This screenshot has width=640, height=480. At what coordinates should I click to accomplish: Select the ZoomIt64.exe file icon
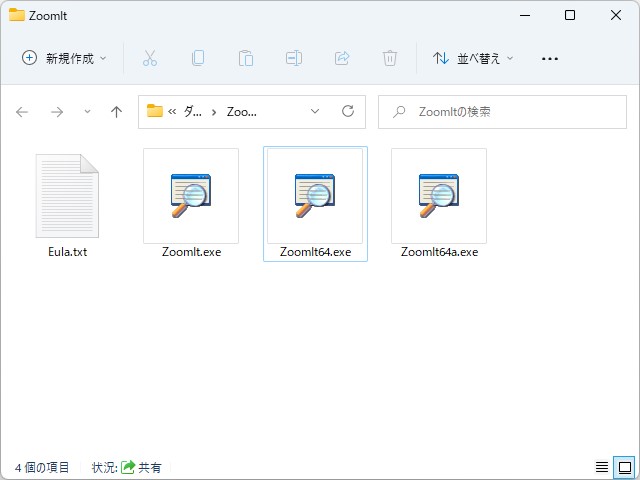click(315, 196)
